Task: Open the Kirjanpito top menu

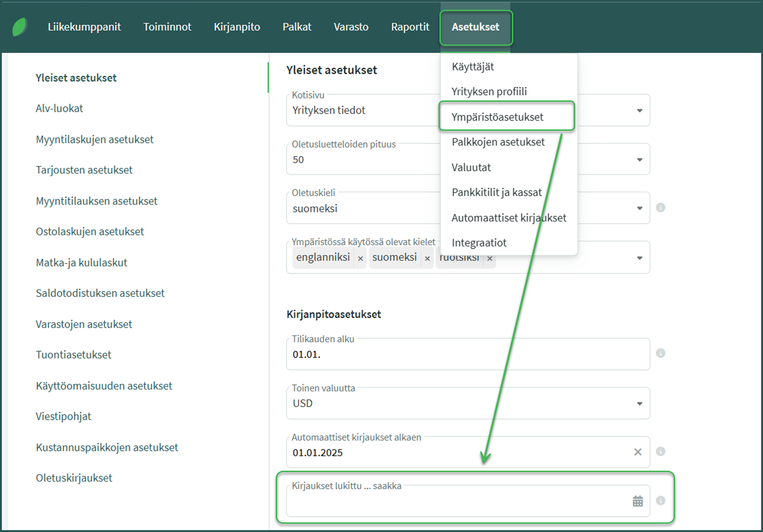Action: point(237,27)
